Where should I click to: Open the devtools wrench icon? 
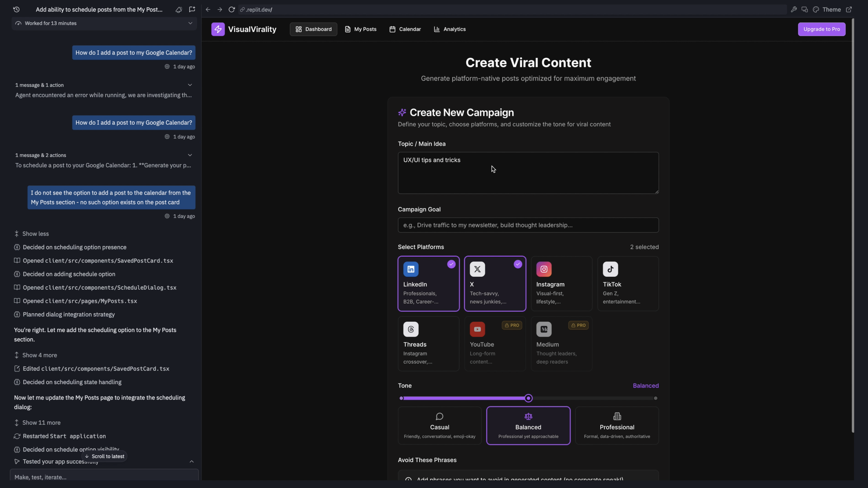point(794,10)
